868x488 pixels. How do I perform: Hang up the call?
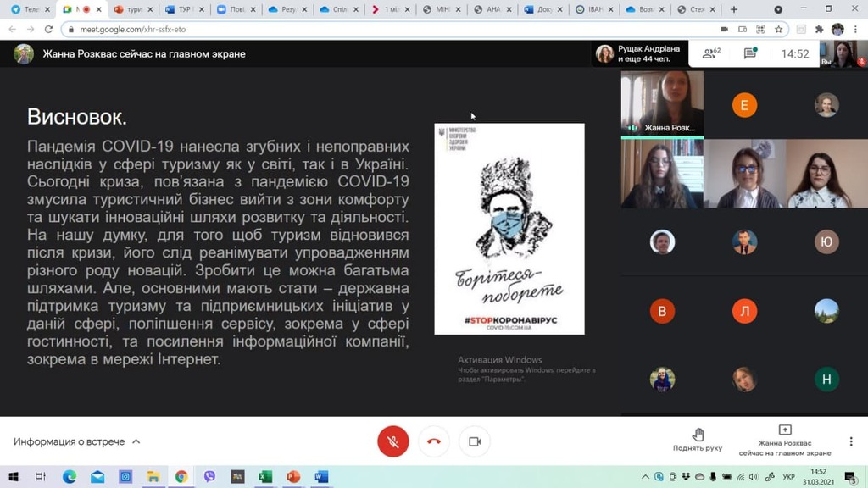tap(434, 441)
